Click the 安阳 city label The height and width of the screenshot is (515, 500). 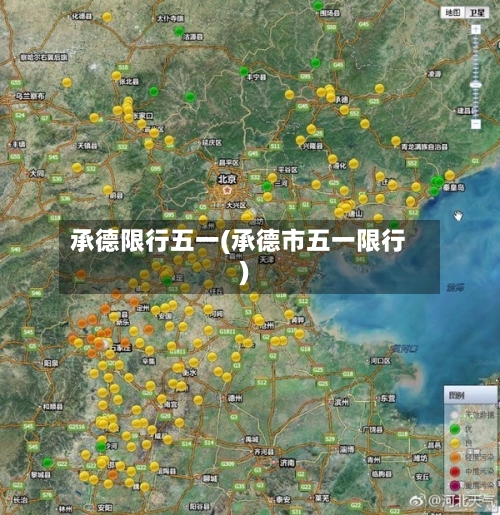coord(105,508)
